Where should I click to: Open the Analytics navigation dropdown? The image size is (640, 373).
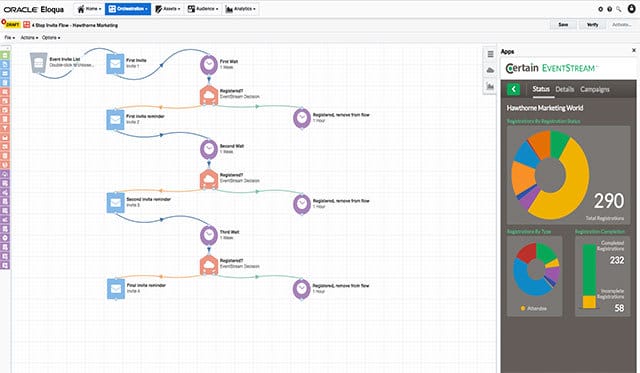(x=240, y=9)
